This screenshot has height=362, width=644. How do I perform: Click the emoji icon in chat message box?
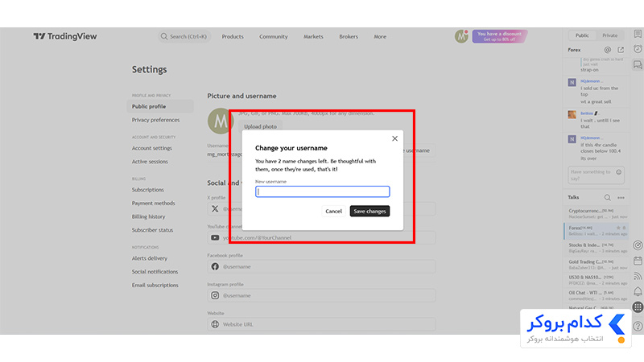618,172
